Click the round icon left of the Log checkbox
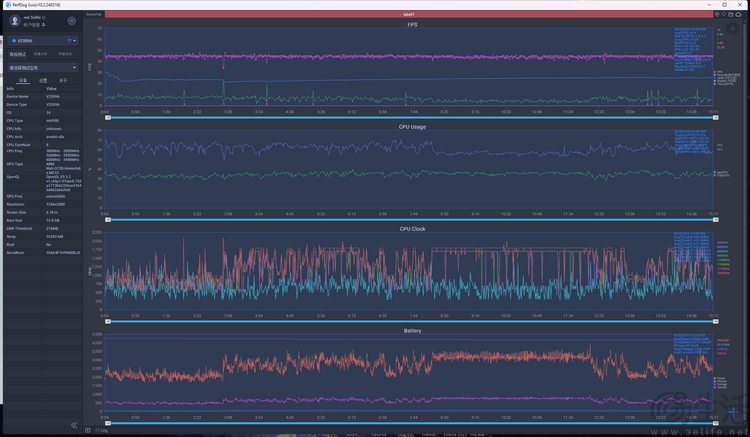The image size is (750, 437). [88, 430]
